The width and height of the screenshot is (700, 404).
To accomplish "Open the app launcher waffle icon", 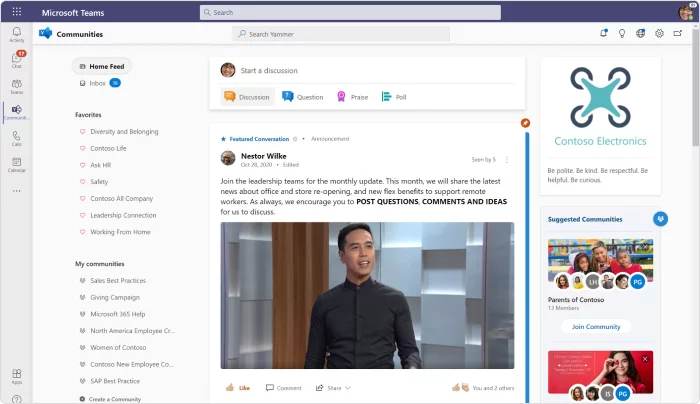I will (17, 12).
